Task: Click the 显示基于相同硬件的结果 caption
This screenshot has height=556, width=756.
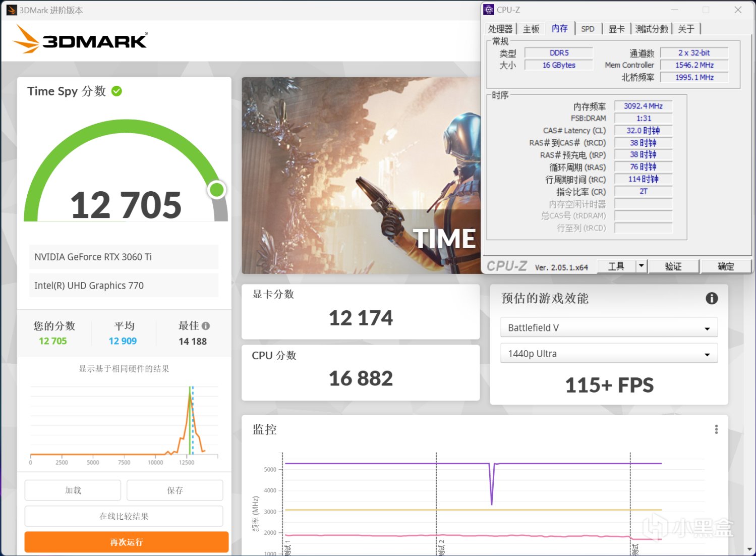Action: coord(124,369)
